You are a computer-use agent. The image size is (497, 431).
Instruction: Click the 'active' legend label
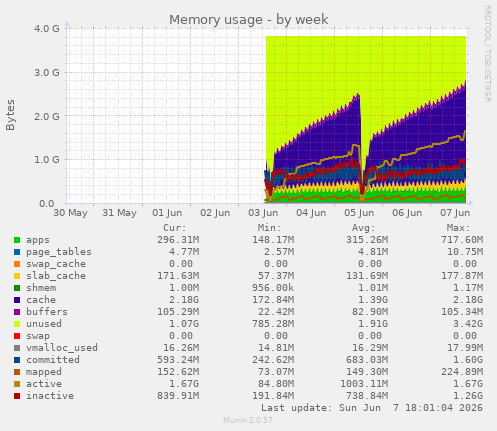coord(44,384)
